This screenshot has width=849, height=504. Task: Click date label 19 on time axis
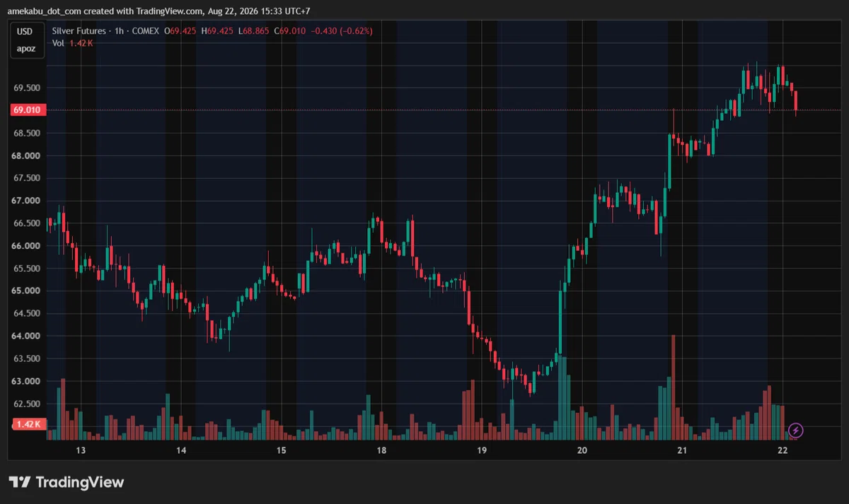482,450
